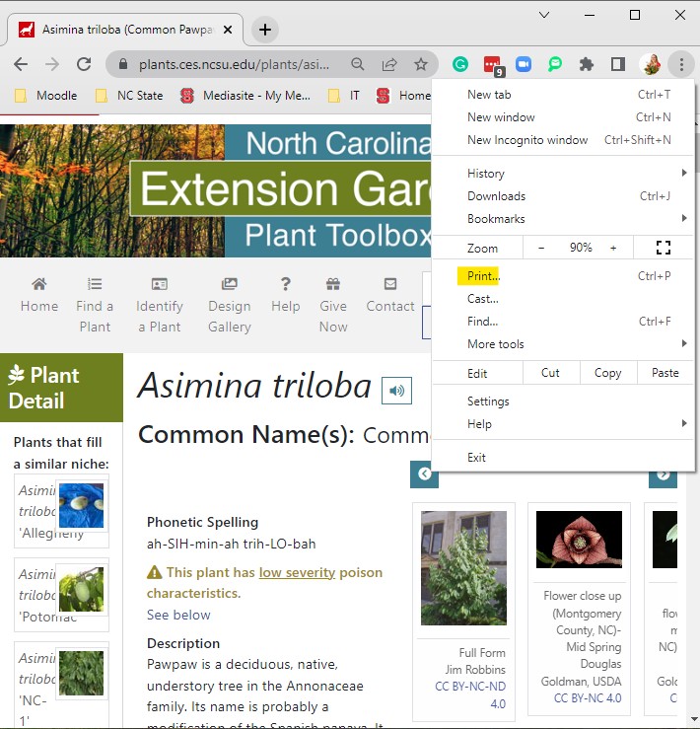Viewport: 700px width, 729px height.
Task: Click the See below link
Action: [178, 616]
